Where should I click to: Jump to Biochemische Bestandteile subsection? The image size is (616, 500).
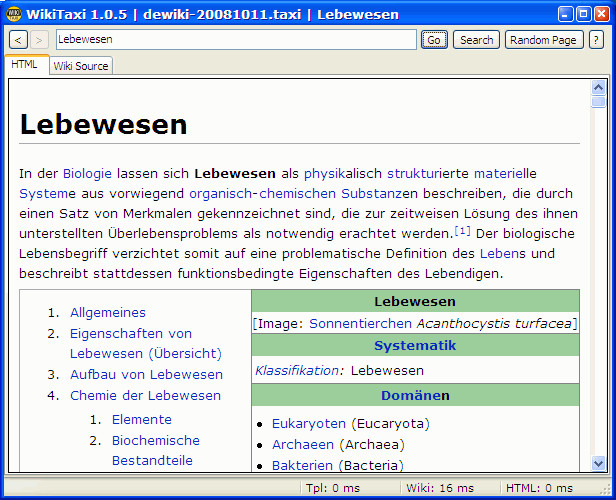[156, 450]
